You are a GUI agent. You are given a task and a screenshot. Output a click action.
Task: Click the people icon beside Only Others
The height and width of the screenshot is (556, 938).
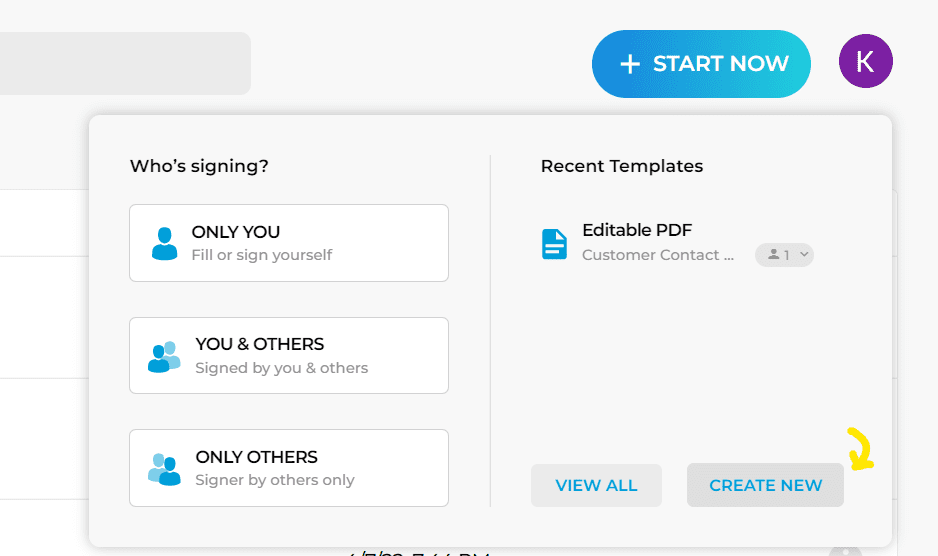pos(164,469)
